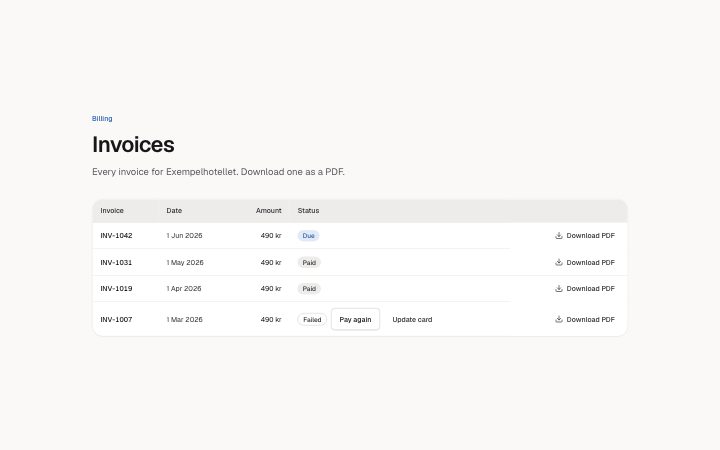This screenshot has width=720, height=450.
Task: Click the download icon for INV-1042
Action: [558, 236]
